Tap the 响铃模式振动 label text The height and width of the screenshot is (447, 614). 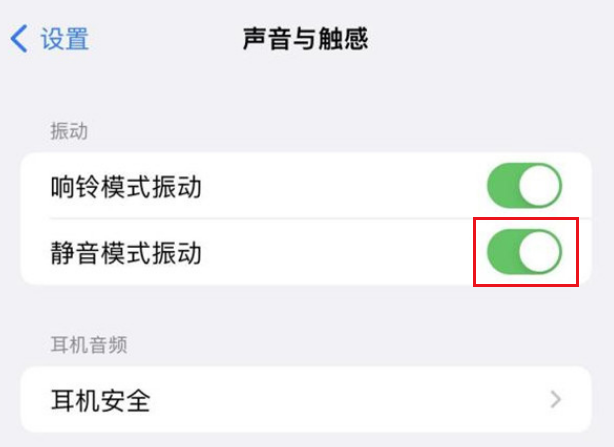pos(126,187)
